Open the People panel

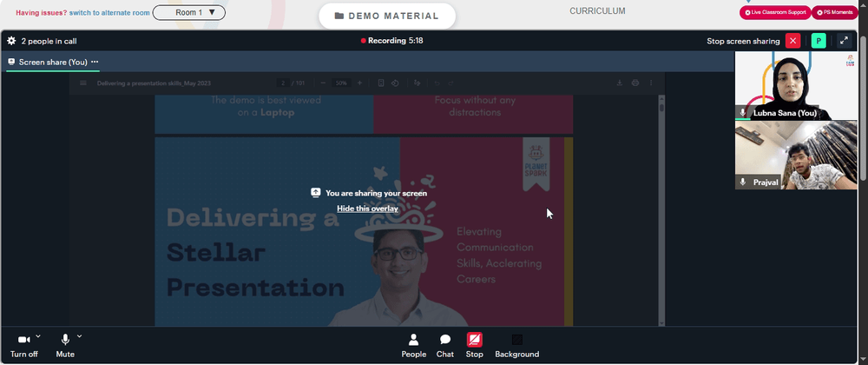(x=413, y=346)
